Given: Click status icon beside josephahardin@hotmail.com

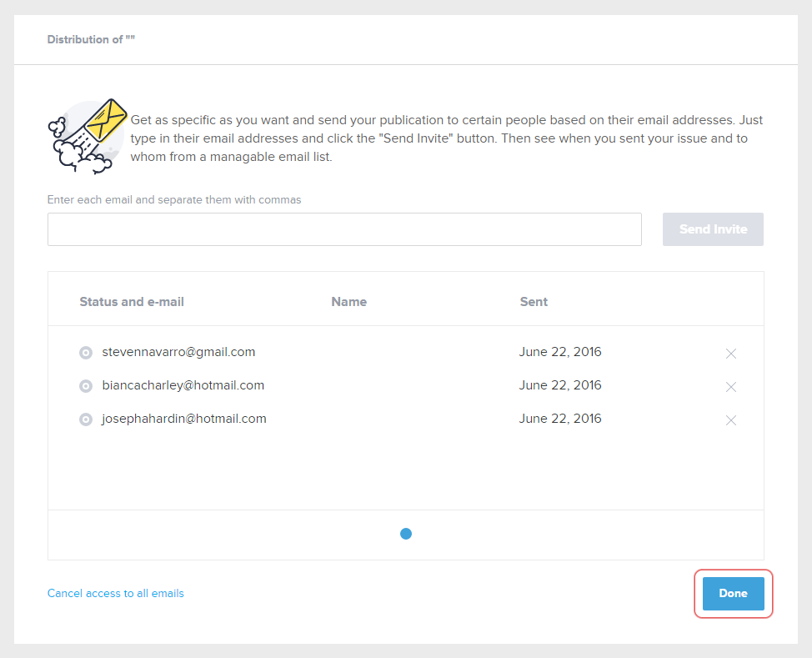Looking at the screenshot, I should point(85,419).
